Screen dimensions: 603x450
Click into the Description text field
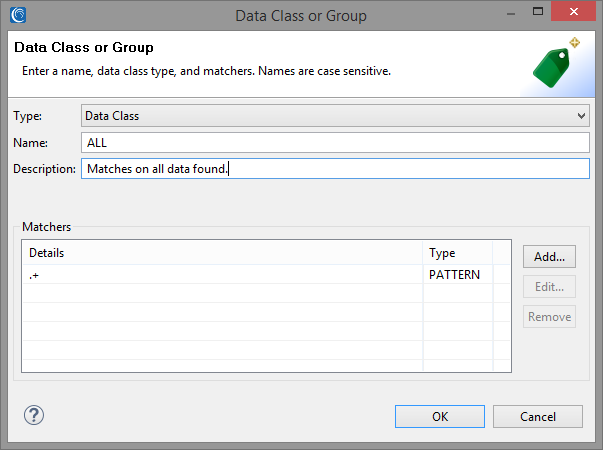coord(335,169)
